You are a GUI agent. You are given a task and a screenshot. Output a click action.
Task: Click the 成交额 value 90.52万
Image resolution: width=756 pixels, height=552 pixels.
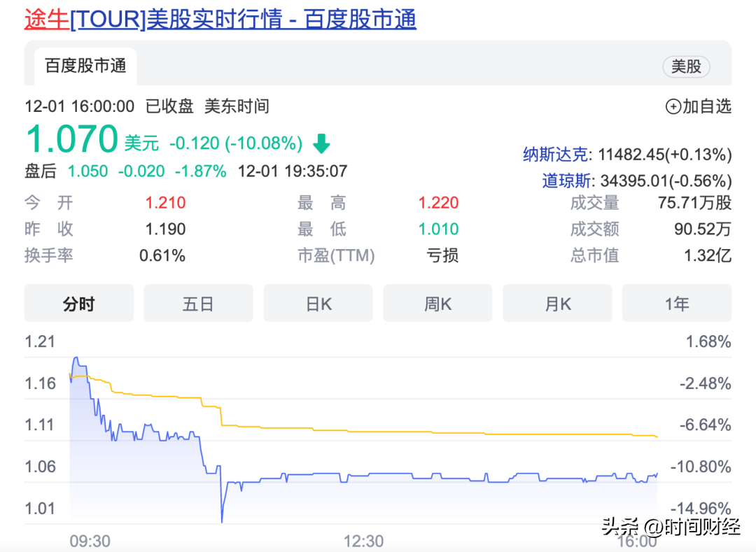[703, 229]
